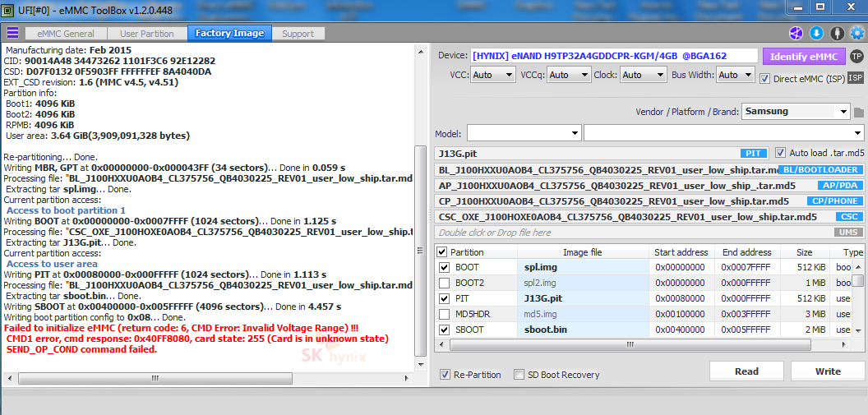This screenshot has width=868, height=415.
Task: Open the purple hamburger menu icon
Action: [12, 33]
